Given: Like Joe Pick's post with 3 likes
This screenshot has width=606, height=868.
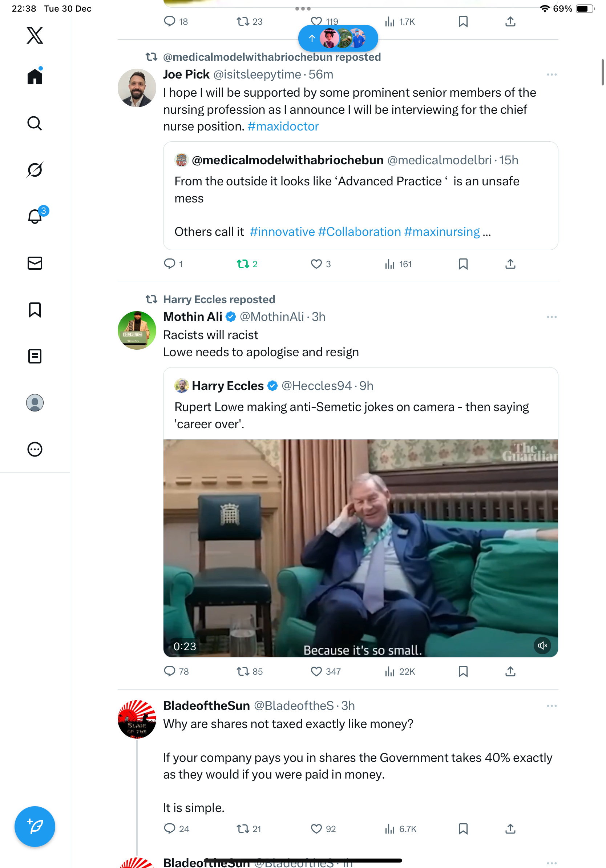Looking at the screenshot, I should click(x=320, y=264).
